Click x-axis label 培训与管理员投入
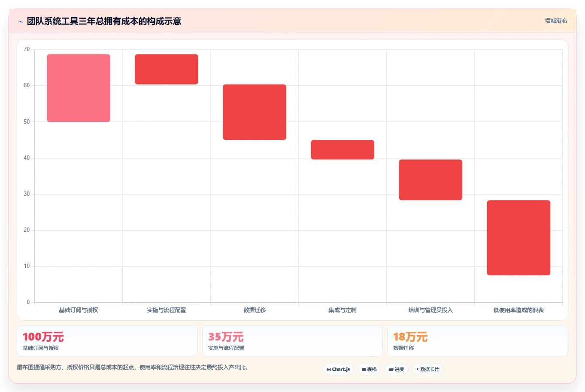This screenshot has height=392, width=585. pyautogui.click(x=430, y=310)
